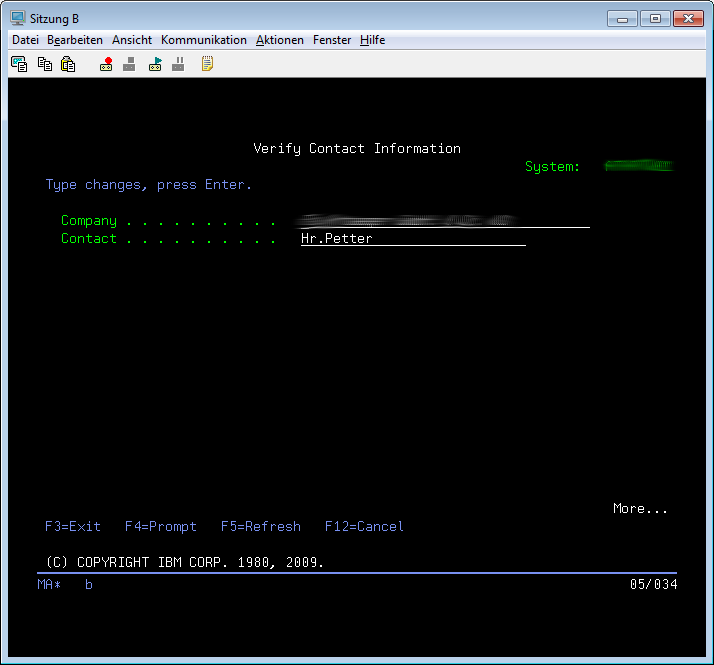The width and height of the screenshot is (714, 665).
Task: Open the Ansicht menu
Action: pos(132,40)
